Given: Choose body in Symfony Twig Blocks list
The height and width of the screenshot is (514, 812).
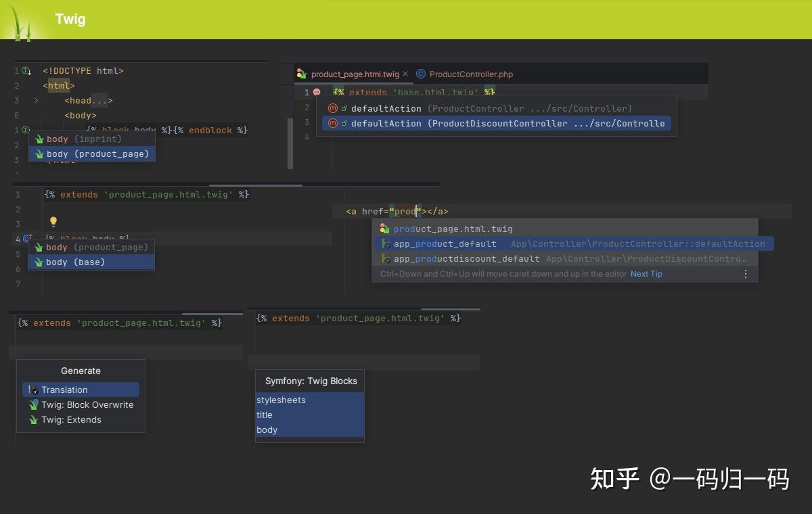Looking at the screenshot, I should 310,429.
